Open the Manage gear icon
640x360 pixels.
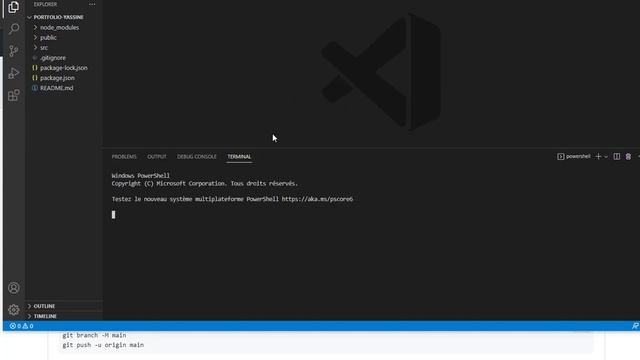pyautogui.click(x=13, y=310)
